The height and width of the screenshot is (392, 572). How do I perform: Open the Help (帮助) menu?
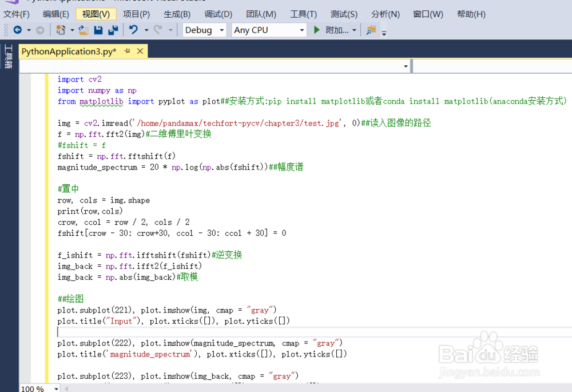coord(471,14)
